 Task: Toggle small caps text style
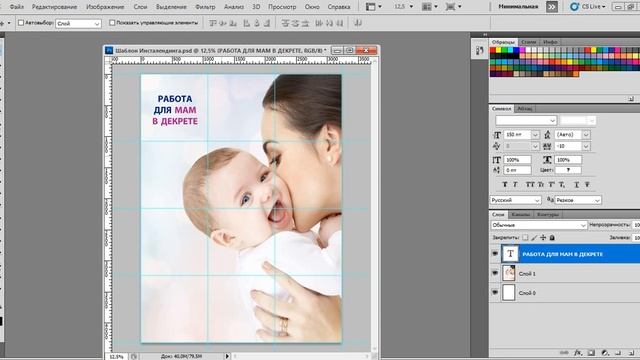click(540, 185)
